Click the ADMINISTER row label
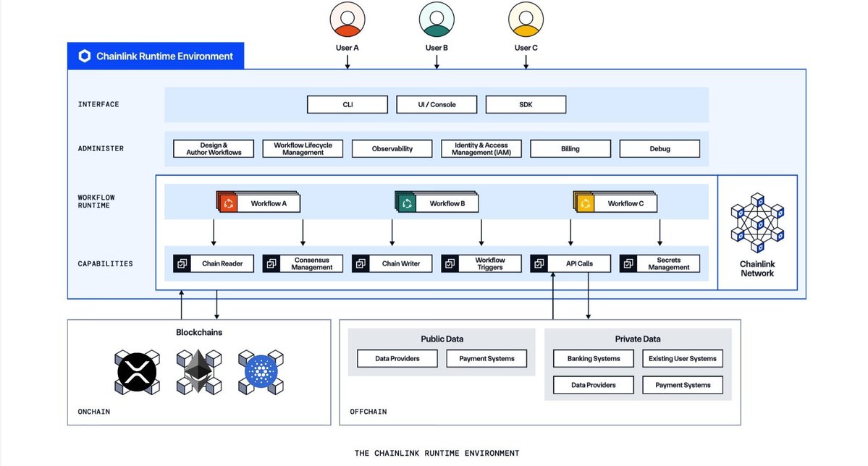868x466 pixels. point(101,148)
